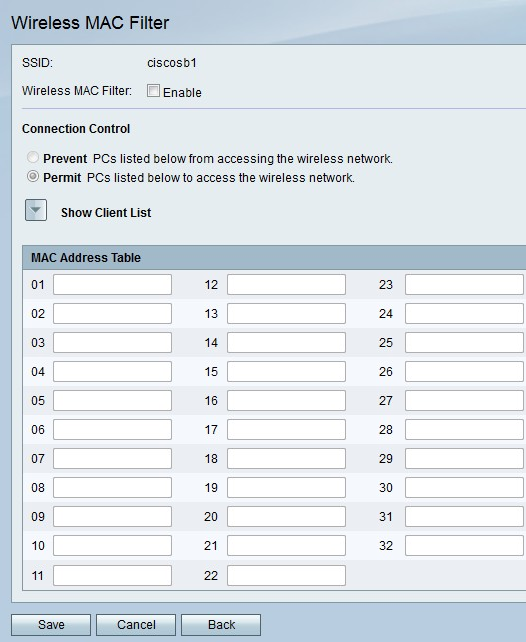
Task: Click MAC address field 01
Action: [112, 285]
